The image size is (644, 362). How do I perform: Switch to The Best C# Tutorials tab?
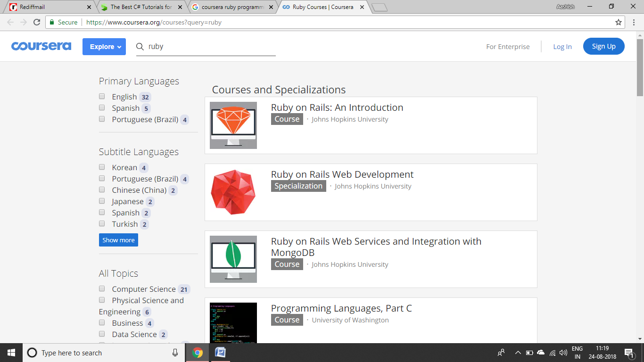coord(140,7)
